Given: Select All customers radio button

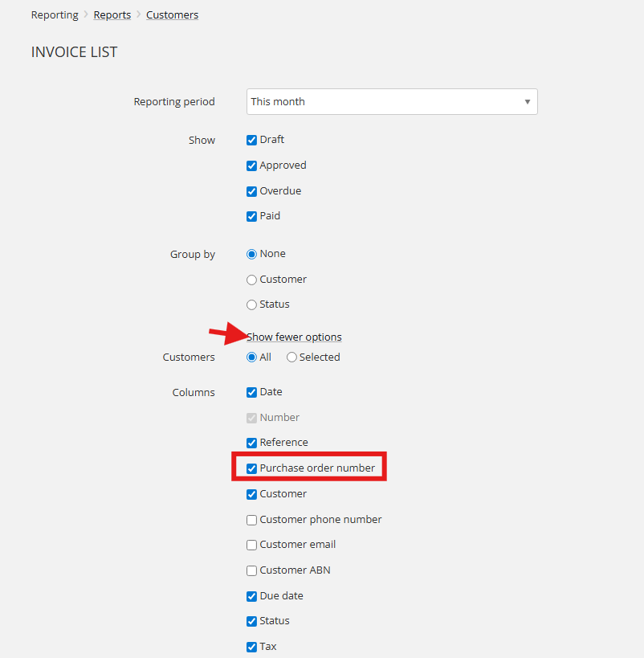Looking at the screenshot, I should [x=251, y=357].
